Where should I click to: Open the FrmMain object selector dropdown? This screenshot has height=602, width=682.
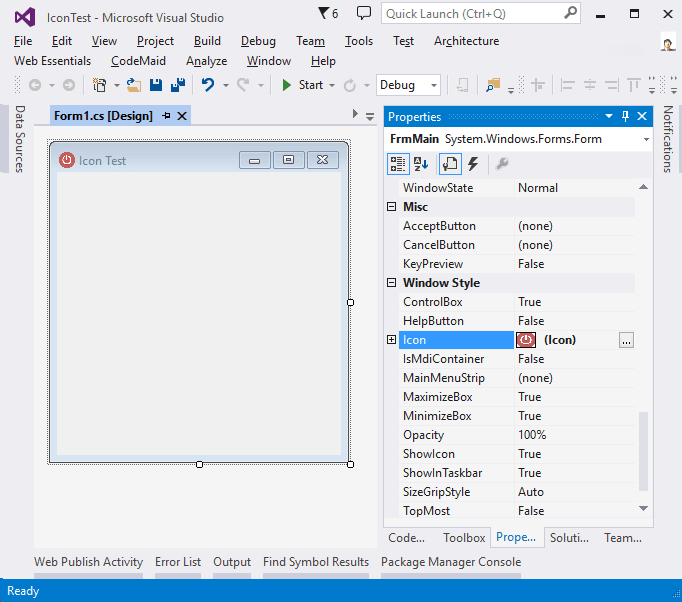point(647,140)
